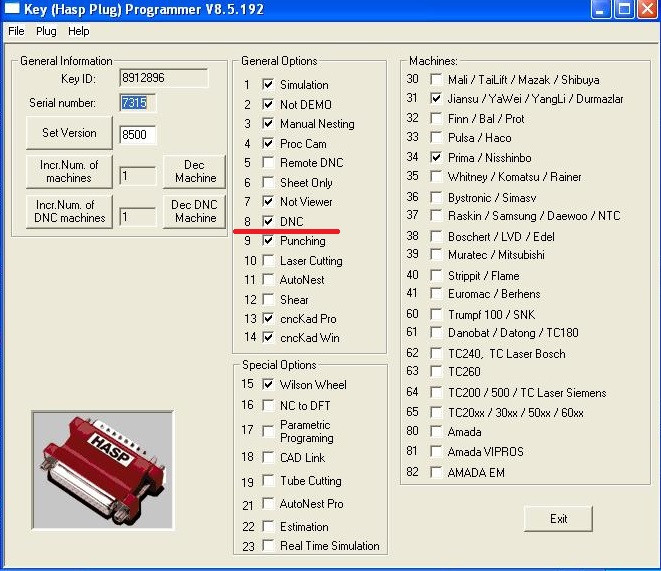This screenshot has width=661, height=571.
Task: Open the File menu
Action: click(x=16, y=31)
